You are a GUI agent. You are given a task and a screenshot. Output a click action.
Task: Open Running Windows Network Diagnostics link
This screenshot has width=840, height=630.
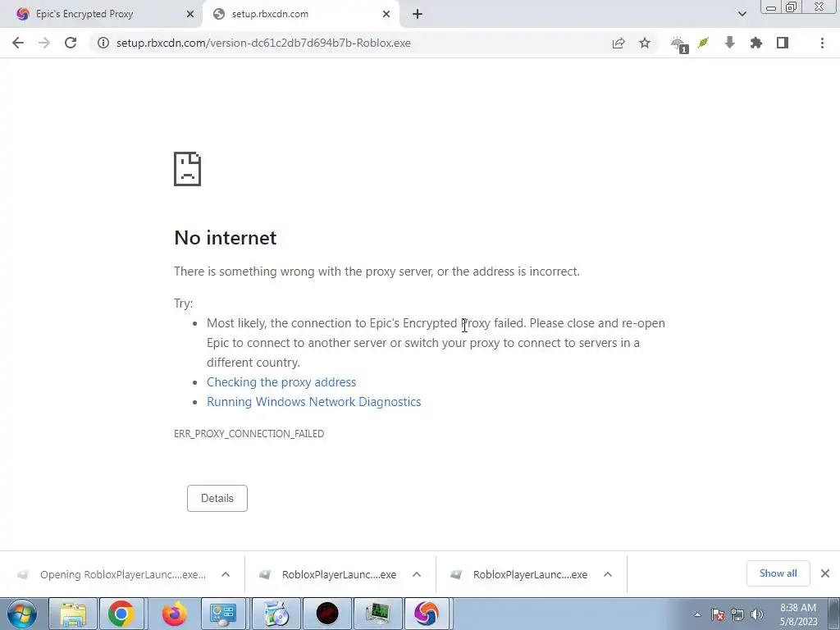coord(314,402)
